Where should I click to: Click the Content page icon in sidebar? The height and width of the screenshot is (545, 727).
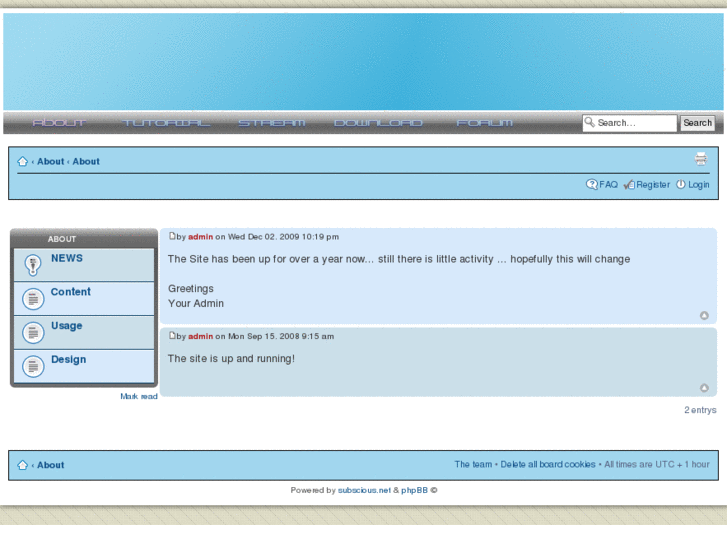(33, 299)
